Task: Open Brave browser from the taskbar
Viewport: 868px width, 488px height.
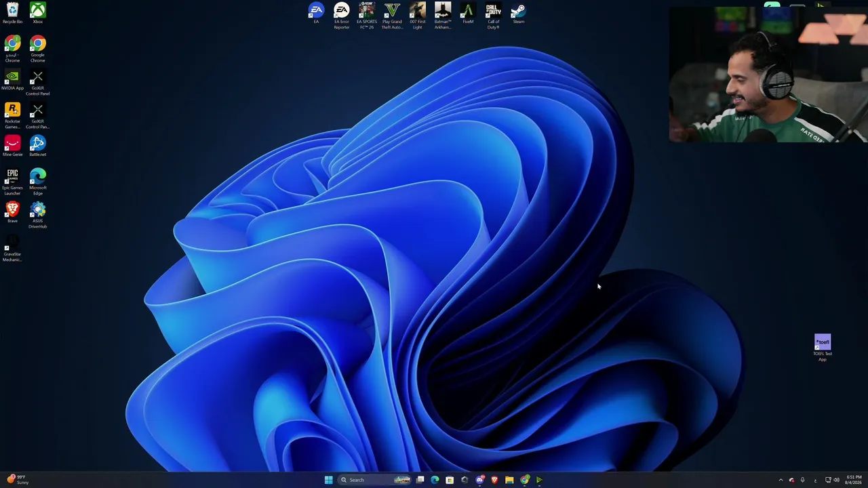Action: [x=494, y=480]
